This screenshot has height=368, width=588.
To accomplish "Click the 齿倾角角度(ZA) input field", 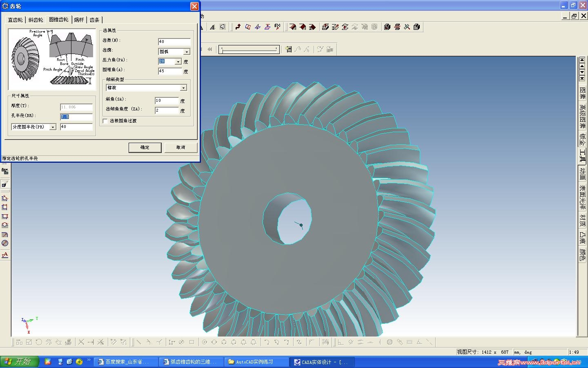I will pyautogui.click(x=167, y=110).
